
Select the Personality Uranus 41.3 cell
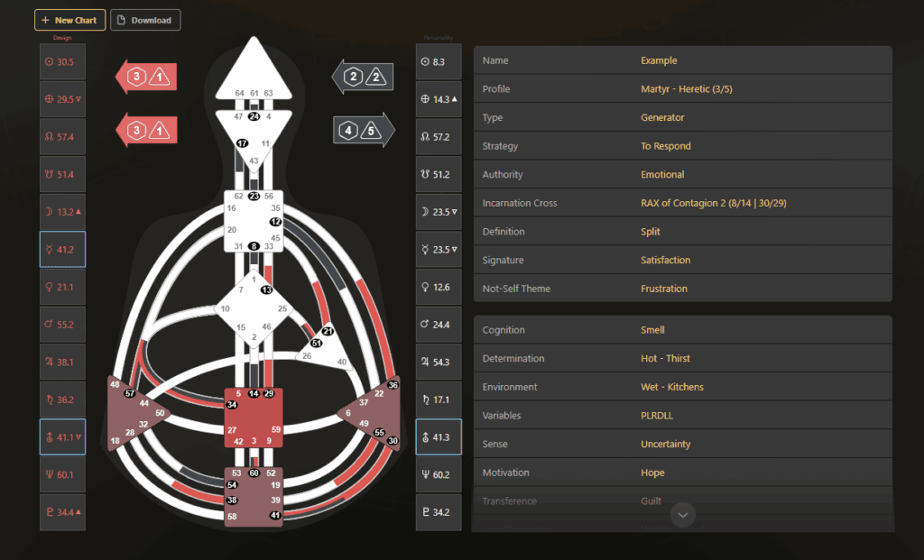point(439,437)
